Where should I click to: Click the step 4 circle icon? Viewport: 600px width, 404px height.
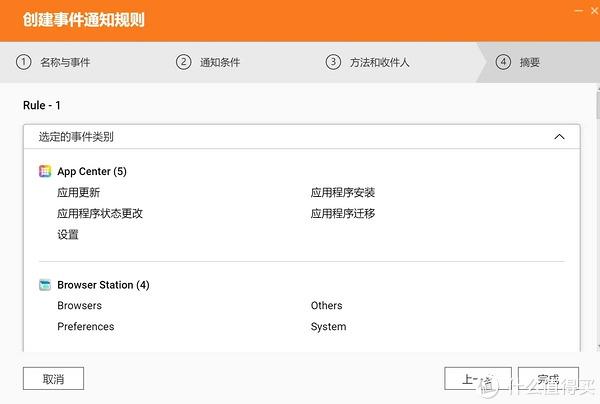[503, 62]
